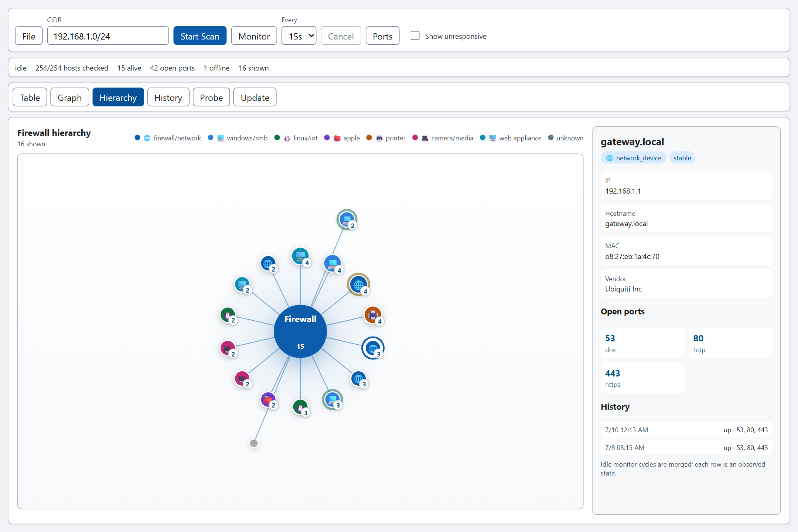Click the orange printer legend color dot
The image size is (798, 532).
tap(369, 137)
